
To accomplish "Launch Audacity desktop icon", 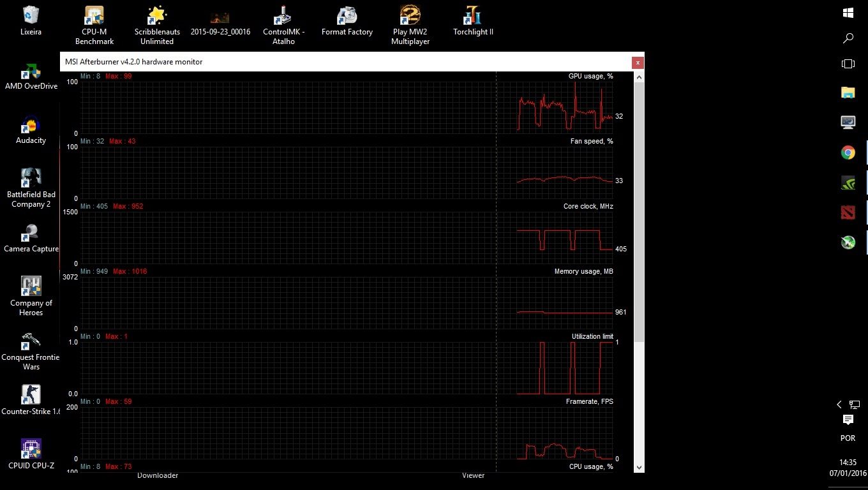I will 31,130.
